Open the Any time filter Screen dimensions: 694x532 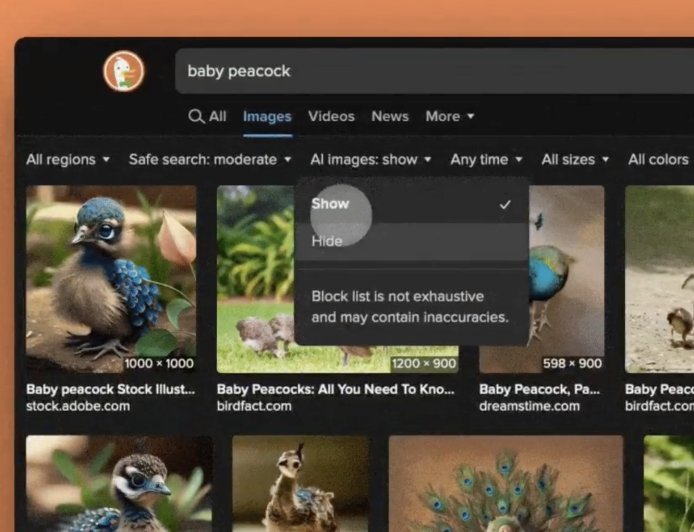[x=486, y=159]
